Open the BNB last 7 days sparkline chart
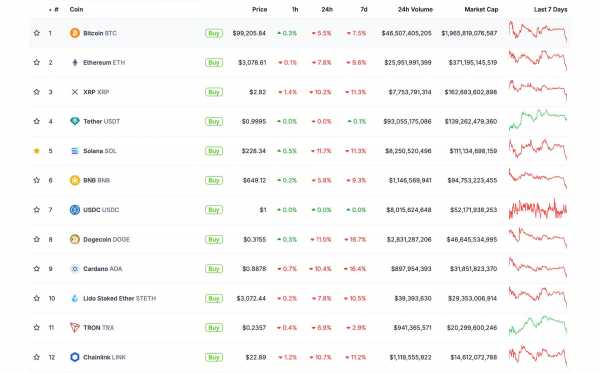The width and height of the screenshot is (600, 373). coord(538,179)
